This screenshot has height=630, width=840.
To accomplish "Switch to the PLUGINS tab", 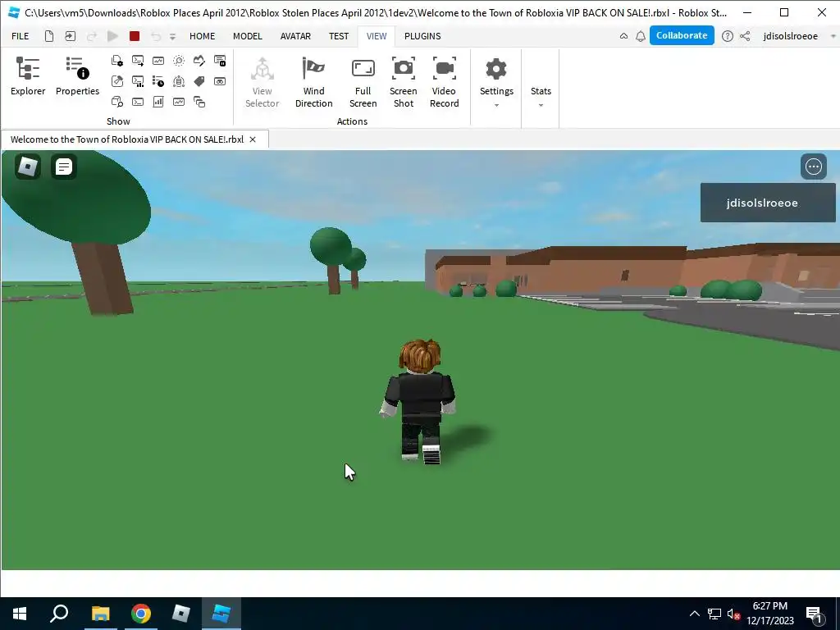I will click(422, 36).
